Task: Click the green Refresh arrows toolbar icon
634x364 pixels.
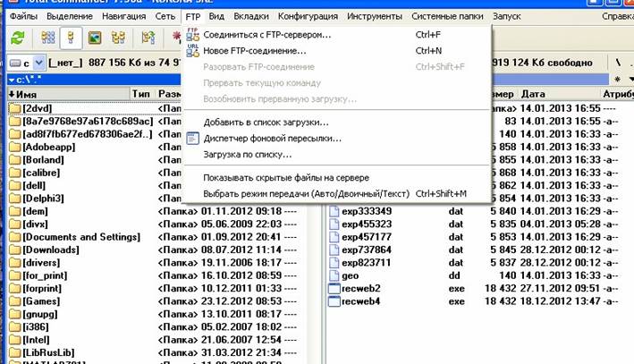Action: [x=17, y=38]
